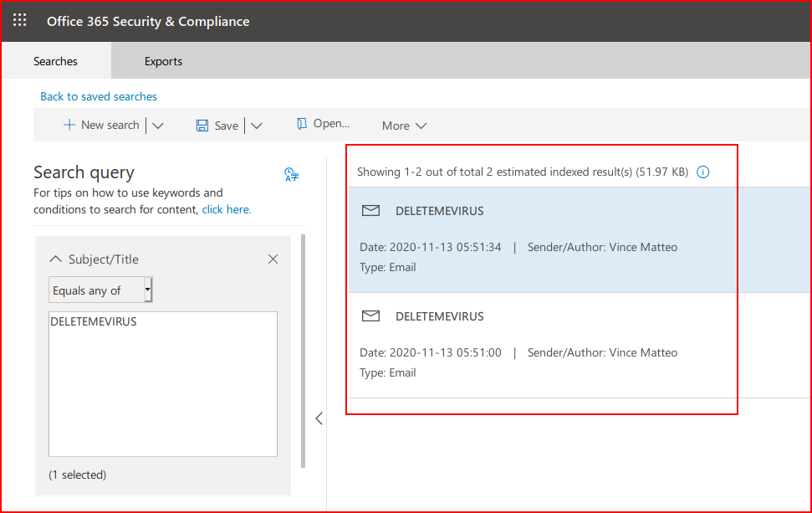The height and width of the screenshot is (513, 812).
Task: Click the Save floppy disk icon
Action: 202,126
